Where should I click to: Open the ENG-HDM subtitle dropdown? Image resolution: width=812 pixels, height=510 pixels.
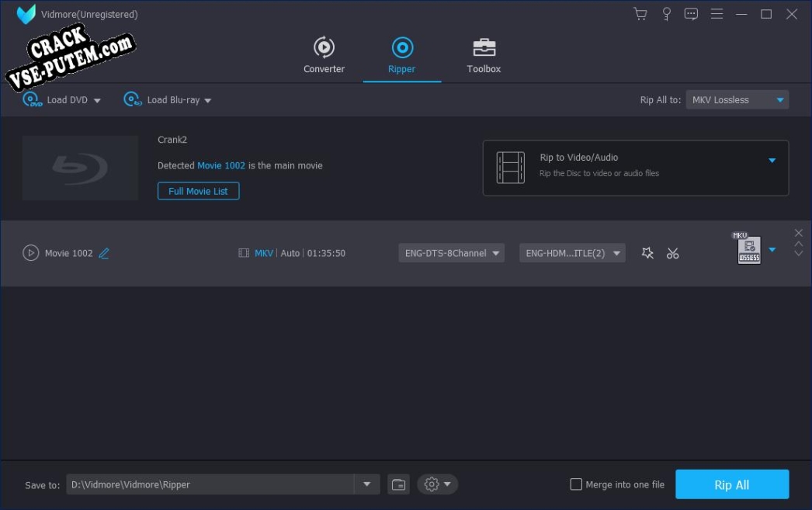pos(572,253)
